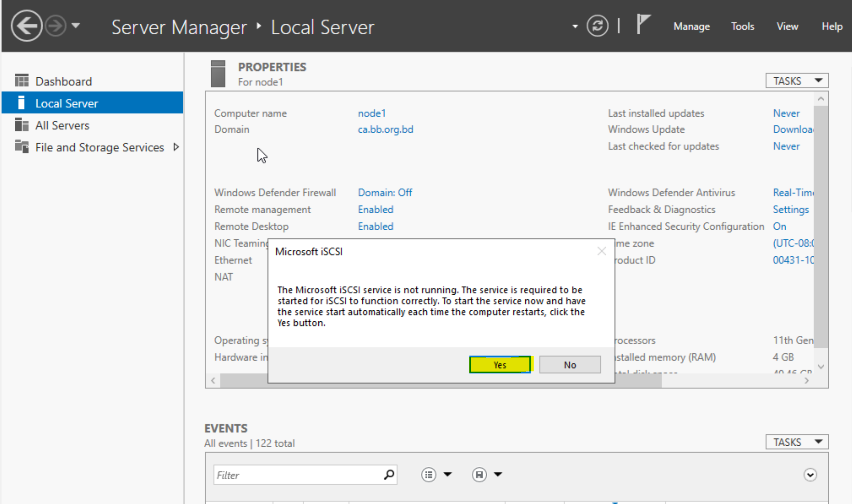Click Enabled next to Remote management

point(376,210)
